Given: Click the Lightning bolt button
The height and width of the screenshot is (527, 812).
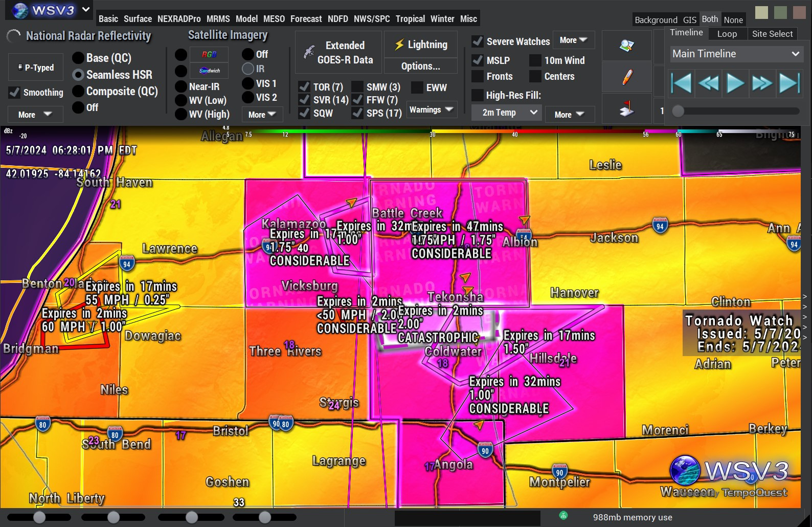Looking at the screenshot, I should (x=421, y=45).
